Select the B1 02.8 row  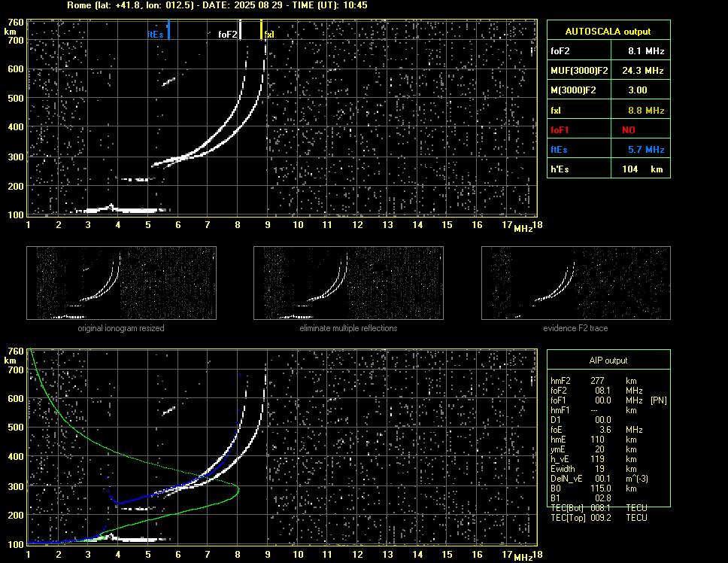[x=581, y=498]
